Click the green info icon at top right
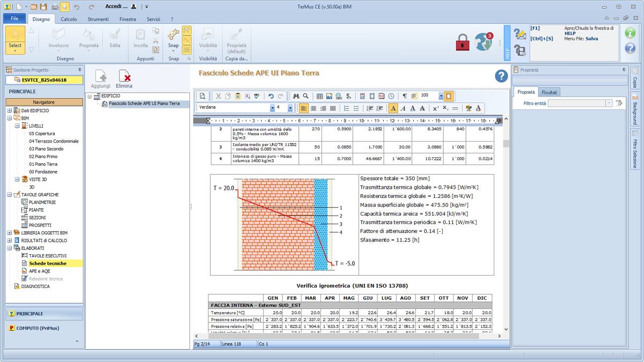Viewport: 644px width, 362px height. pyautogui.click(x=631, y=33)
